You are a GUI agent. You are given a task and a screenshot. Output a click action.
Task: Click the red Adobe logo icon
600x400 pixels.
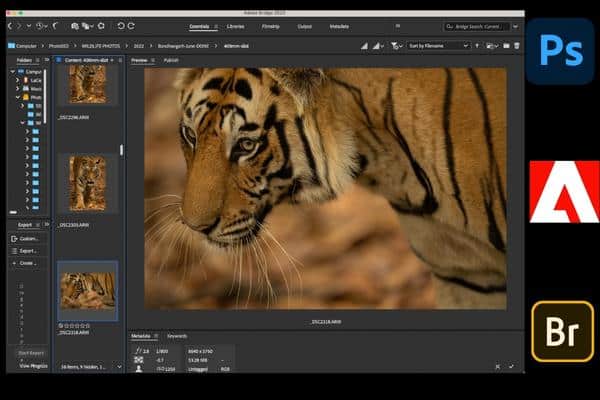click(x=563, y=190)
